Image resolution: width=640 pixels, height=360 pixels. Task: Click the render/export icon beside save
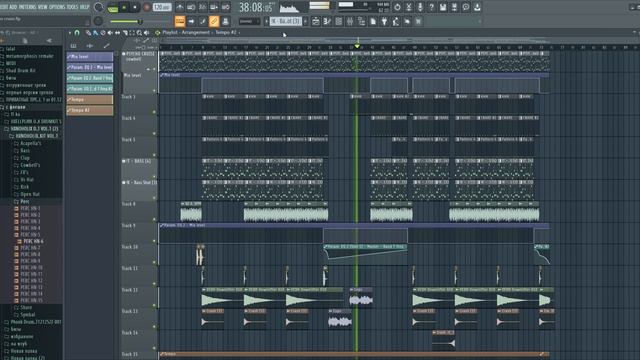coord(454,7)
